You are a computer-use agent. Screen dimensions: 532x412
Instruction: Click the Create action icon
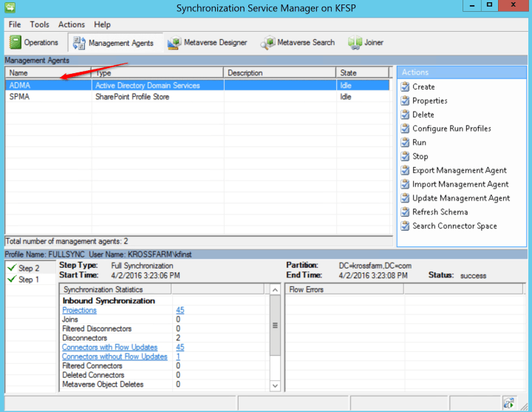coord(405,87)
